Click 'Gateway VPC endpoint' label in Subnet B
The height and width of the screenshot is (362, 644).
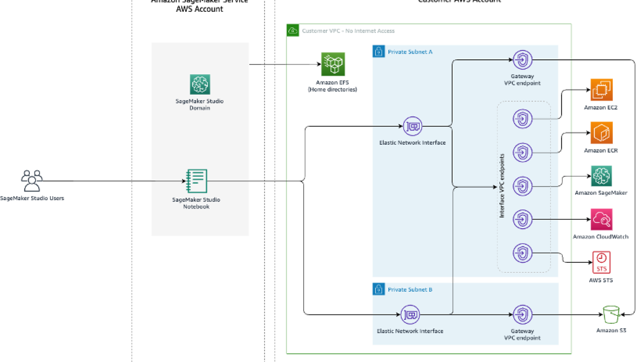522,334
